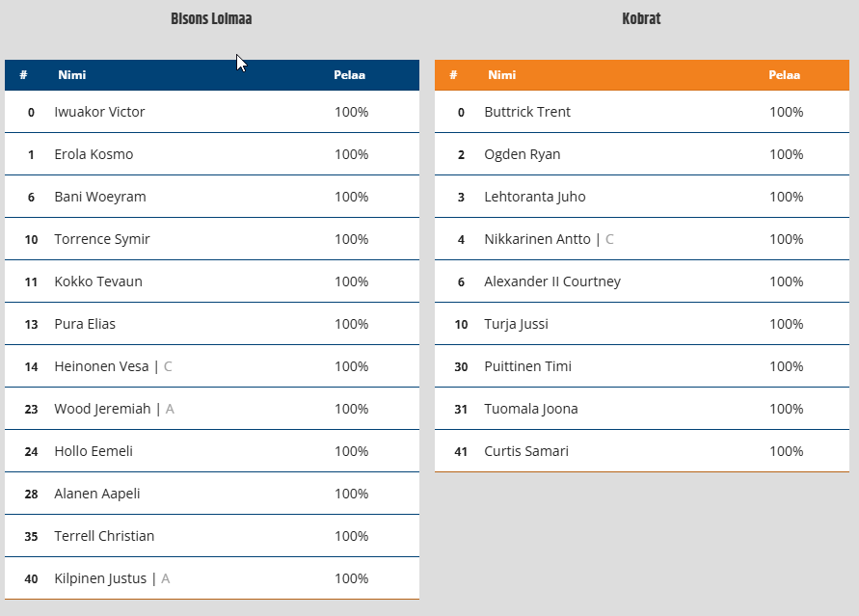Screen dimensions: 859x616
Task: Click the Bisons Loimaa team heading
Action: (211, 18)
